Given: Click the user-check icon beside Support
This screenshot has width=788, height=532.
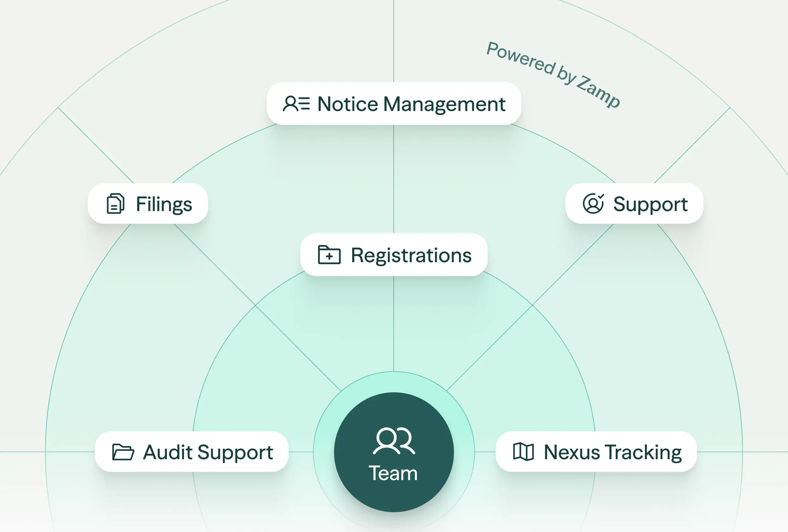Looking at the screenshot, I should click(593, 203).
